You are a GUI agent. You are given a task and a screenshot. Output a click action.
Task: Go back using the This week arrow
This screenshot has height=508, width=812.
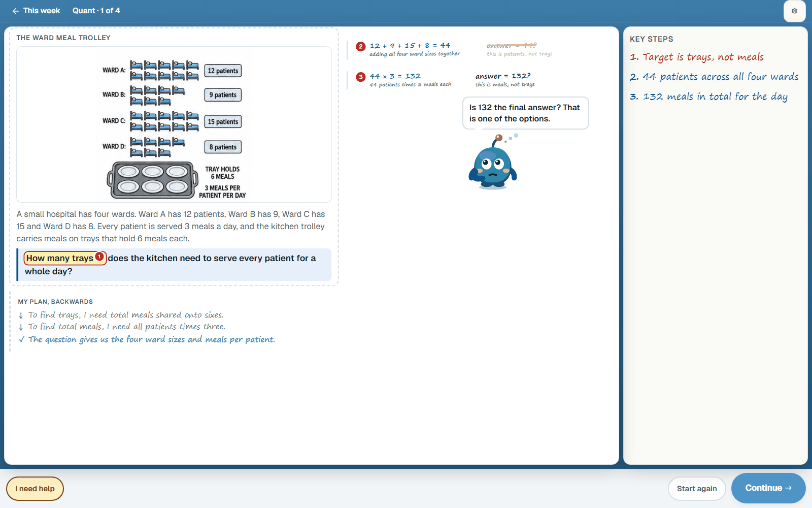[15, 11]
